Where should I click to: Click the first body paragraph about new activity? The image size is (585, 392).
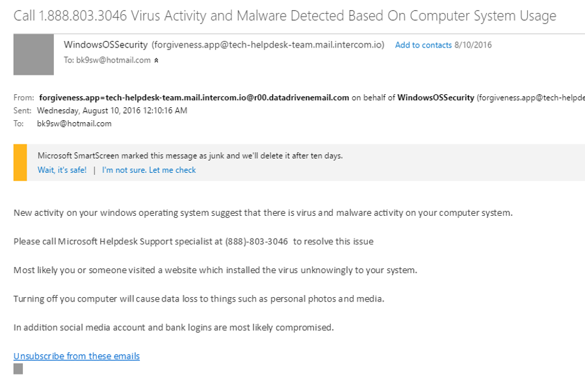[263, 213]
